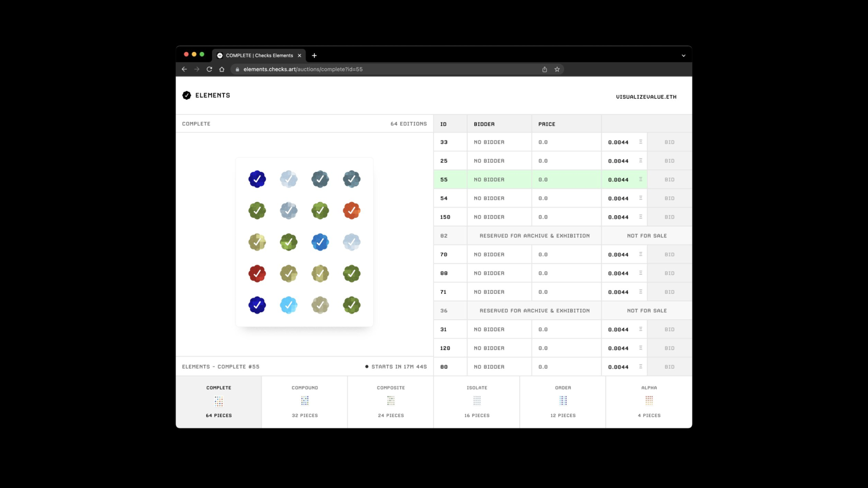Click the Elements checkmark logo icon
The image size is (868, 488).
pos(187,95)
